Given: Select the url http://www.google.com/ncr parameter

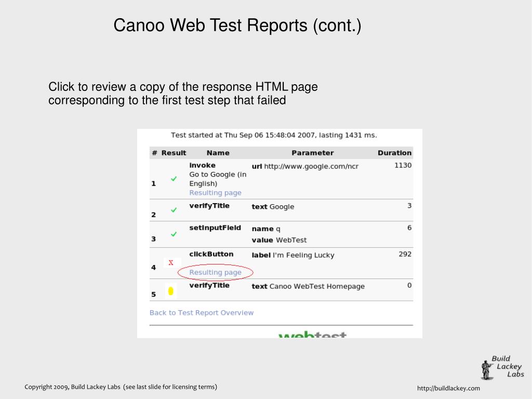Looking at the screenshot, I should tap(305, 166).
